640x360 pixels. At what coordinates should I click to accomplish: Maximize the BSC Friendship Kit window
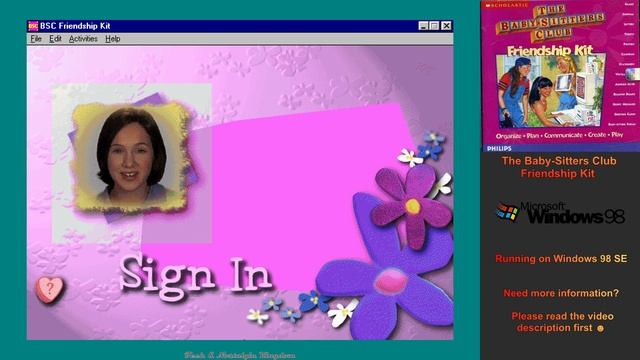click(434, 26)
